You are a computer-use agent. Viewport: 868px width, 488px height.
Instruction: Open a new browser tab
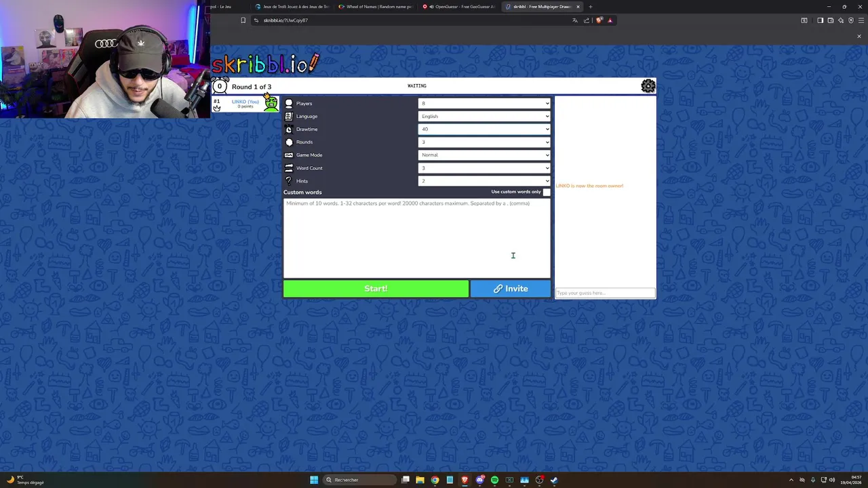[590, 7]
